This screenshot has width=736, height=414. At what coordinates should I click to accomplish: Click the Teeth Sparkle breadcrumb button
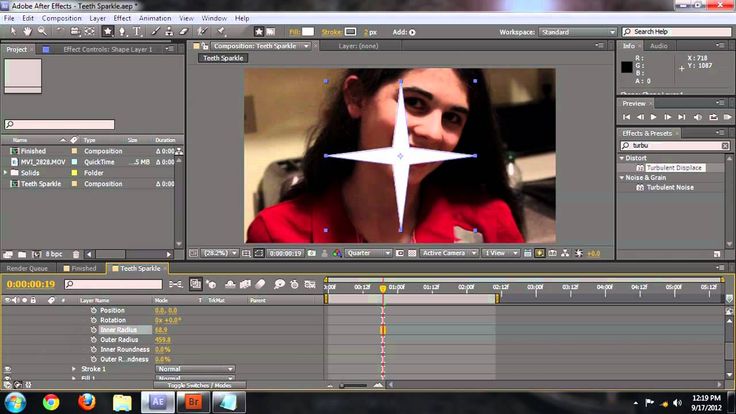coord(223,58)
